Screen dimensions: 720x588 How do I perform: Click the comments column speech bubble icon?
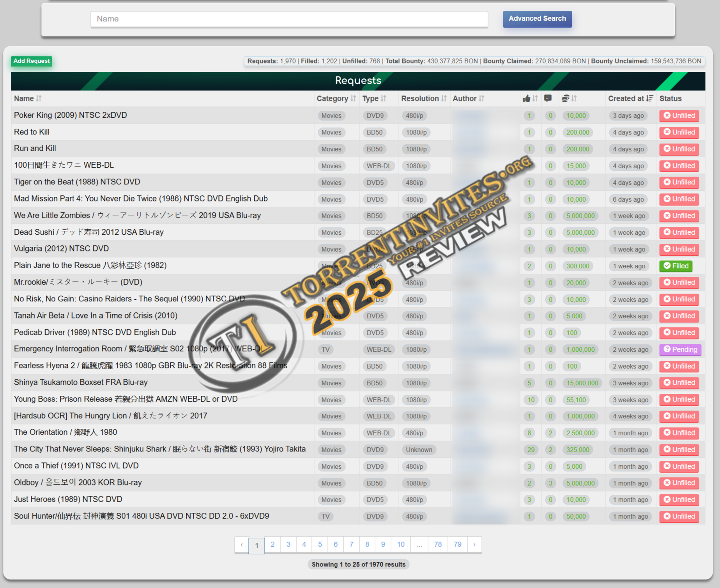[x=548, y=98]
